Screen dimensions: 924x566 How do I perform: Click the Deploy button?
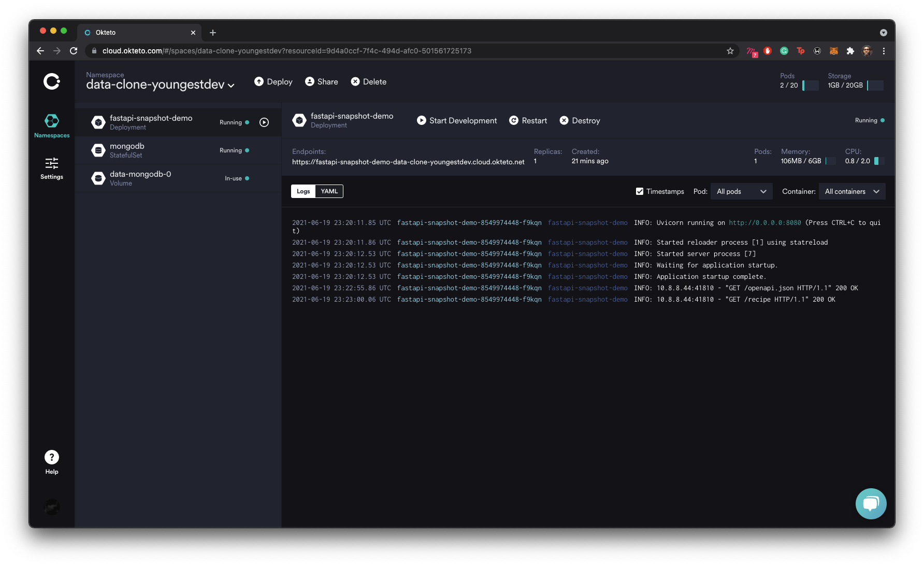(x=273, y=82)
